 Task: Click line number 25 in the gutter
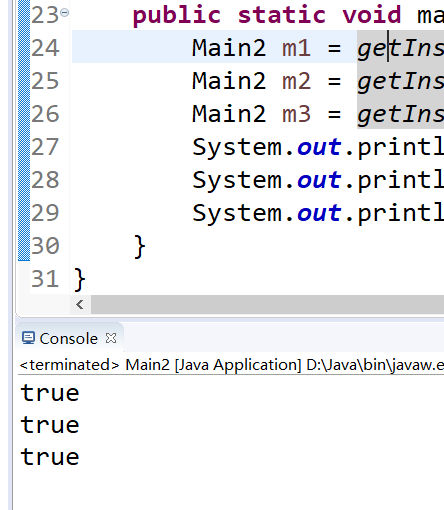45,81
